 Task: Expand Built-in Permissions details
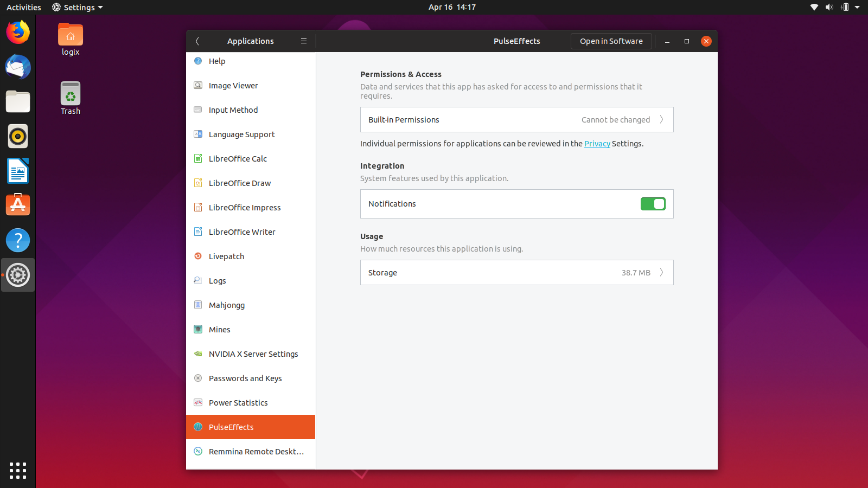(516, 119)
